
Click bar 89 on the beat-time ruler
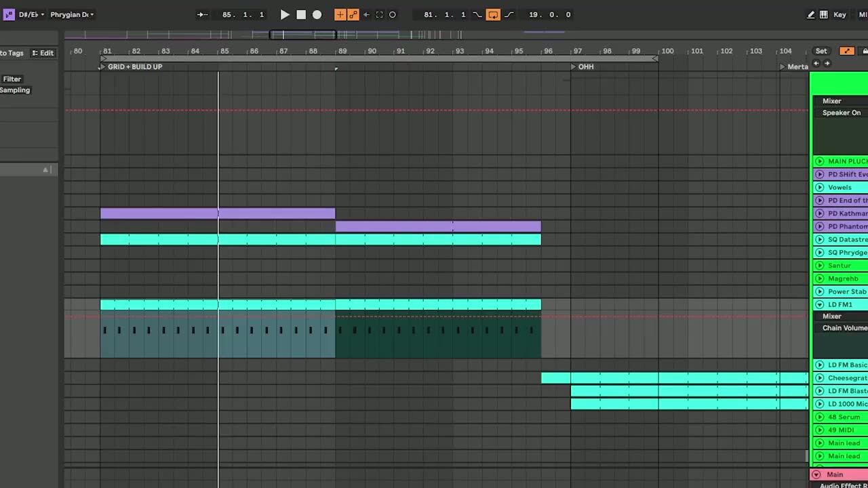coord(342,52)
